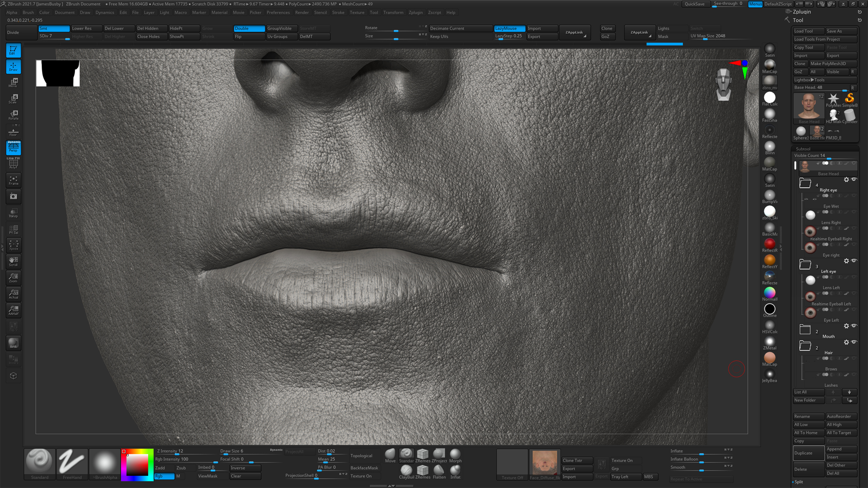868x488 pixels.
Task: Toggle the Dynamic Persp icon
Action: pyautogui.click(x=13, y=147)
